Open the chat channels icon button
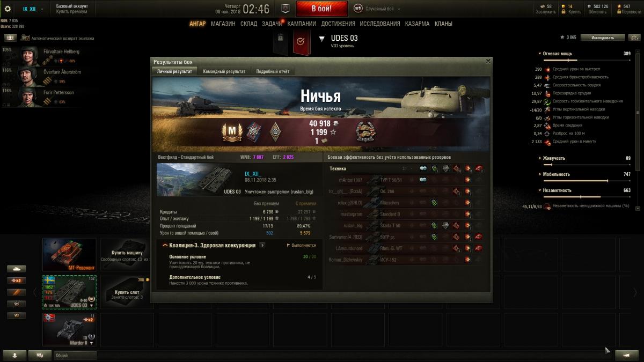Screen dimensions: 644x362 [x=40, y=354]
